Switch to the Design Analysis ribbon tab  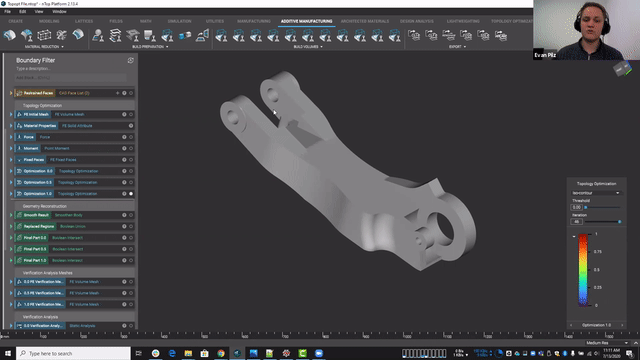417,21
